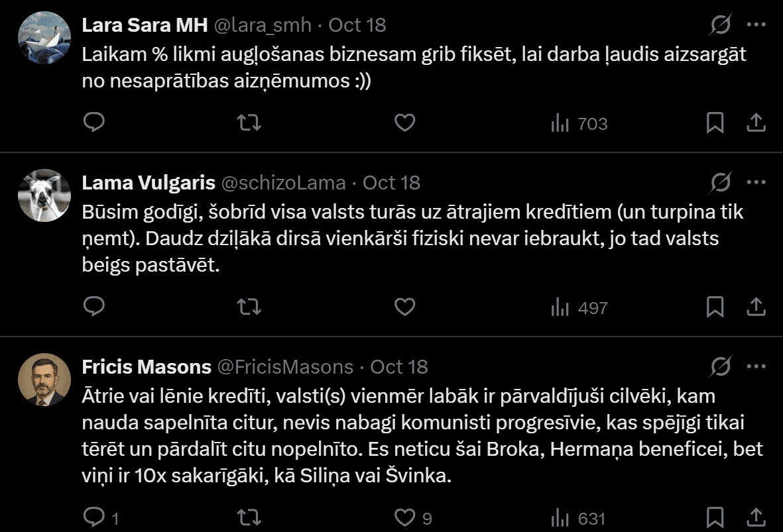Viewport: 783px width, 532px height.
Task: Open Oct 18 timestamp on Lara's tweet
Action: coord(357,25)
